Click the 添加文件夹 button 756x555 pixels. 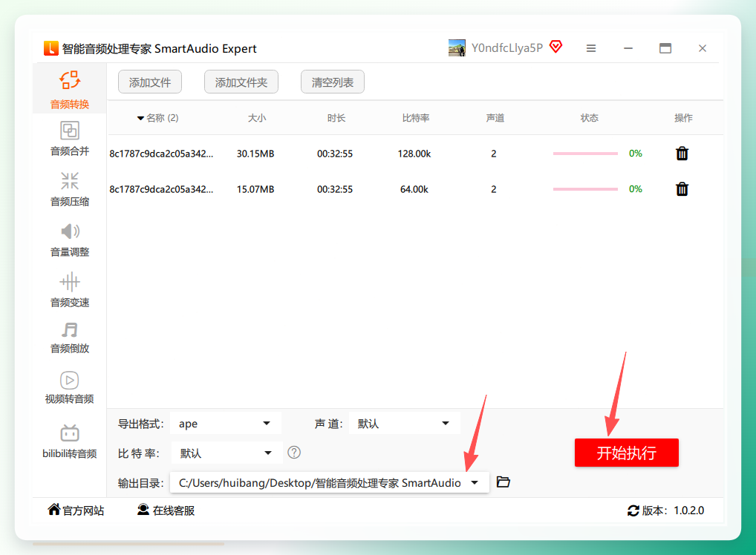point(241,82)
